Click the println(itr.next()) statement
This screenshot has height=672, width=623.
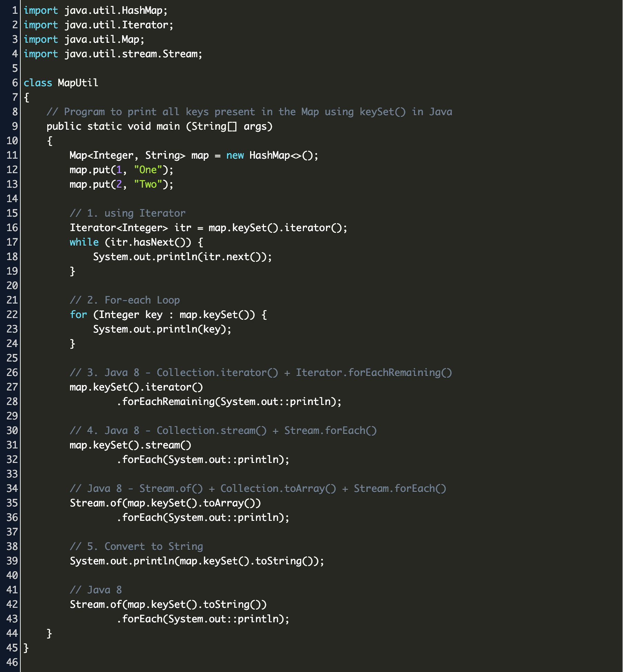pyautogui.click(x=182, y=257)
